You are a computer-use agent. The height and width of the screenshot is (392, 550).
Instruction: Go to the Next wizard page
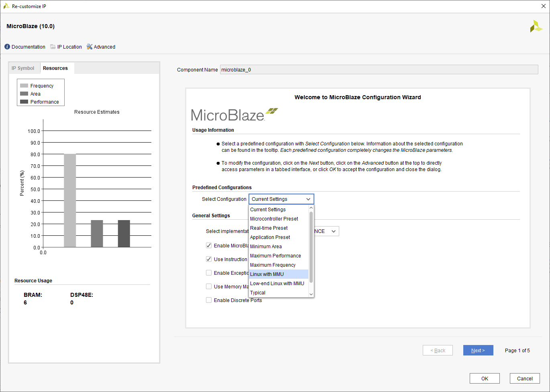point(478,351)
